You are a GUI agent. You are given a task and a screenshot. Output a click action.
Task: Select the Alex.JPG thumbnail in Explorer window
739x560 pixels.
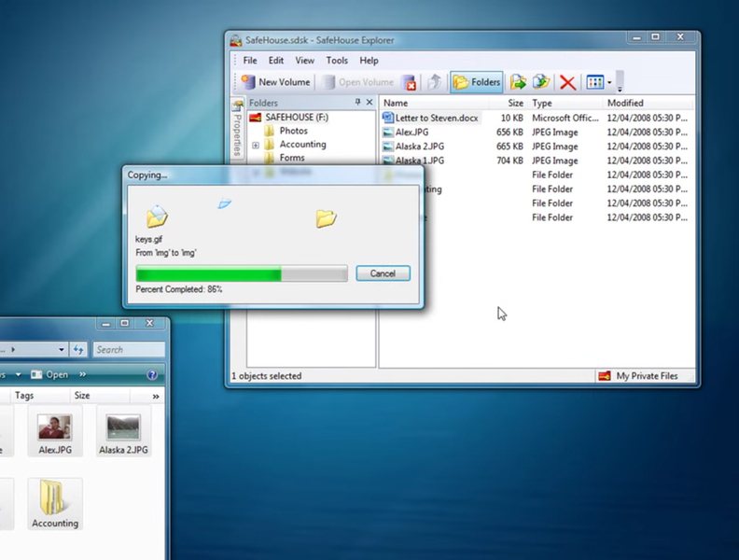pos(55,433)
